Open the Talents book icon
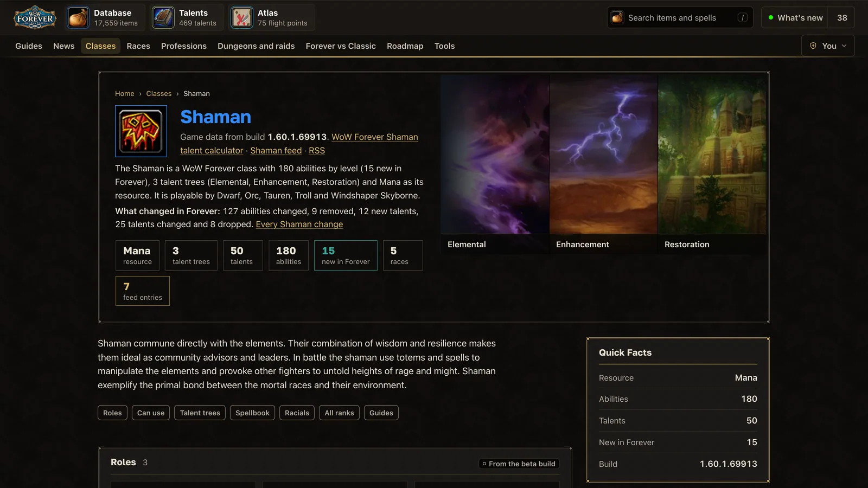This screenshot has height=488, width=868. 163,18
